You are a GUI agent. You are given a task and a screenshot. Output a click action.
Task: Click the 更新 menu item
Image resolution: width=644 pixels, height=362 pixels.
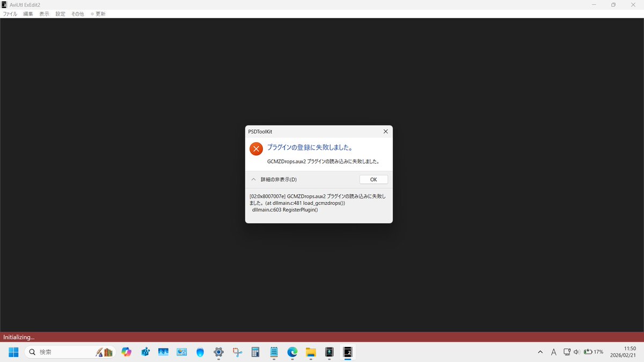point(98,14)
